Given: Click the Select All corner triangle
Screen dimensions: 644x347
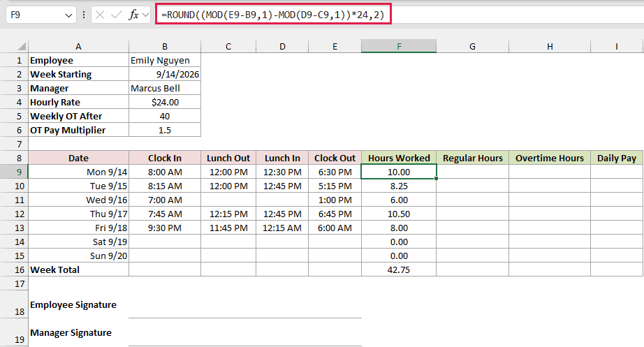Looking at the screenshot, I should tap(22, 46).
